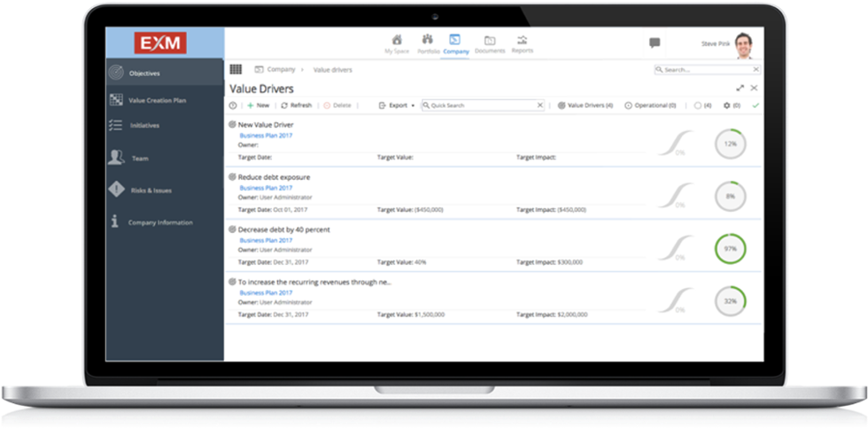Open Business Plan 2017 link under Reduce debt exposure
The height and width of the screenshot is (428, 868).
(266, 188)
